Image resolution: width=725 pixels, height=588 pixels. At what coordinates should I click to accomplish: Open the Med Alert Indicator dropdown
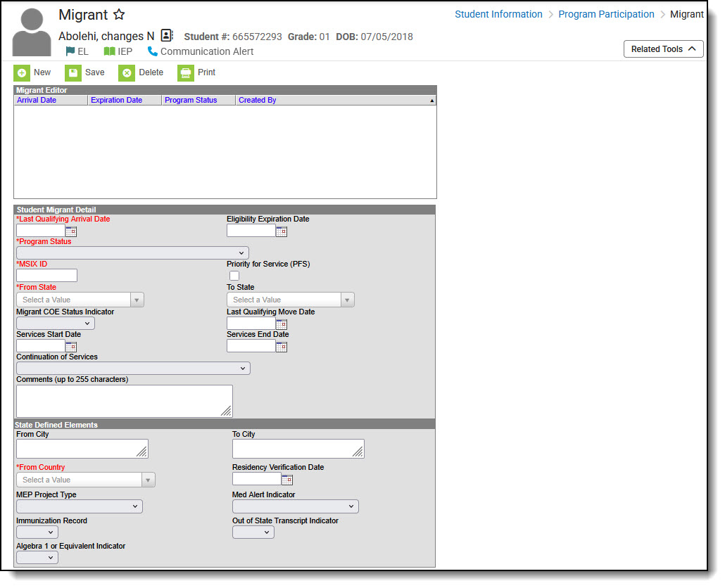[296, 506]
